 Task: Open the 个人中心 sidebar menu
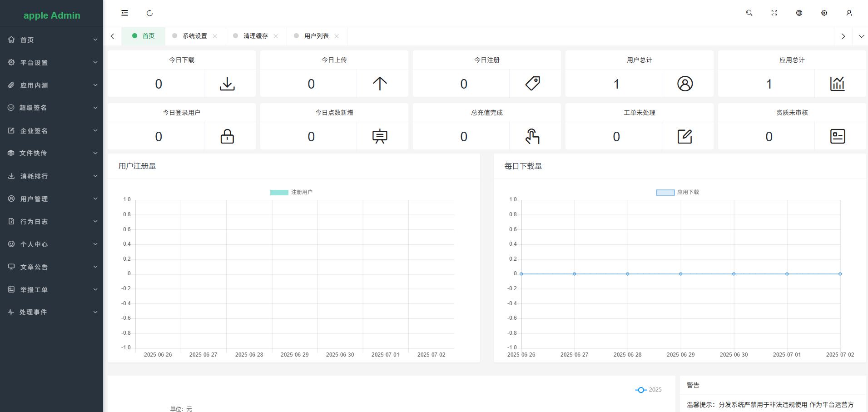coord(51,244)
